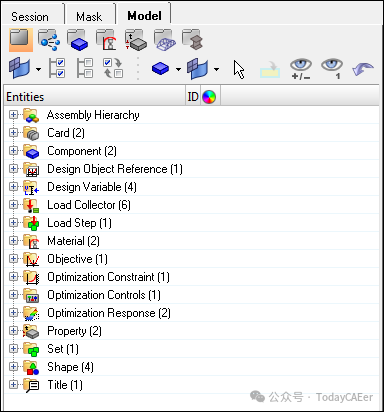This screenshot has width=384, height=412.
Task: Open the wireframe mesh folder view icon
Action: point(165,40)
